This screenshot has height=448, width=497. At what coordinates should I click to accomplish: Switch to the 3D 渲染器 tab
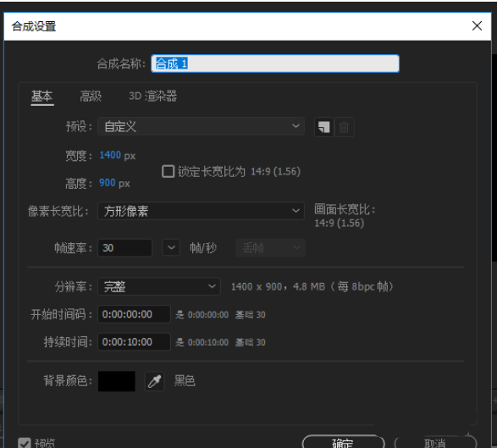152,96
